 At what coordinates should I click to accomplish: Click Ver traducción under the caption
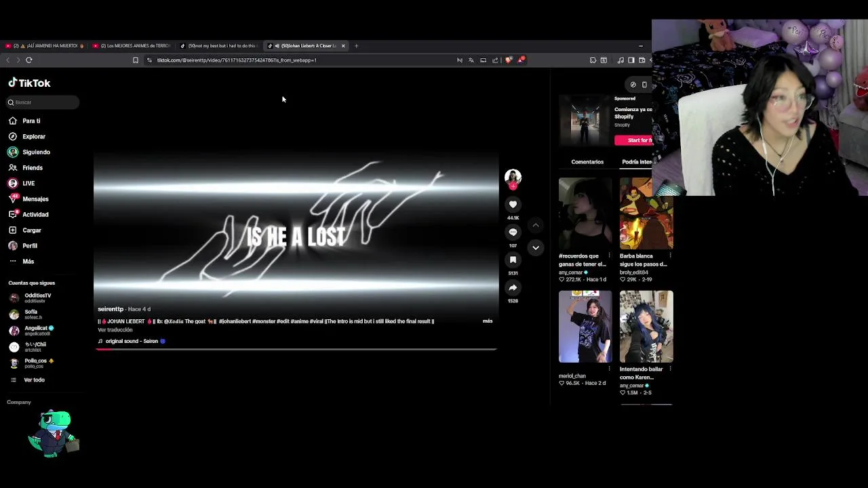click(115, 329)
